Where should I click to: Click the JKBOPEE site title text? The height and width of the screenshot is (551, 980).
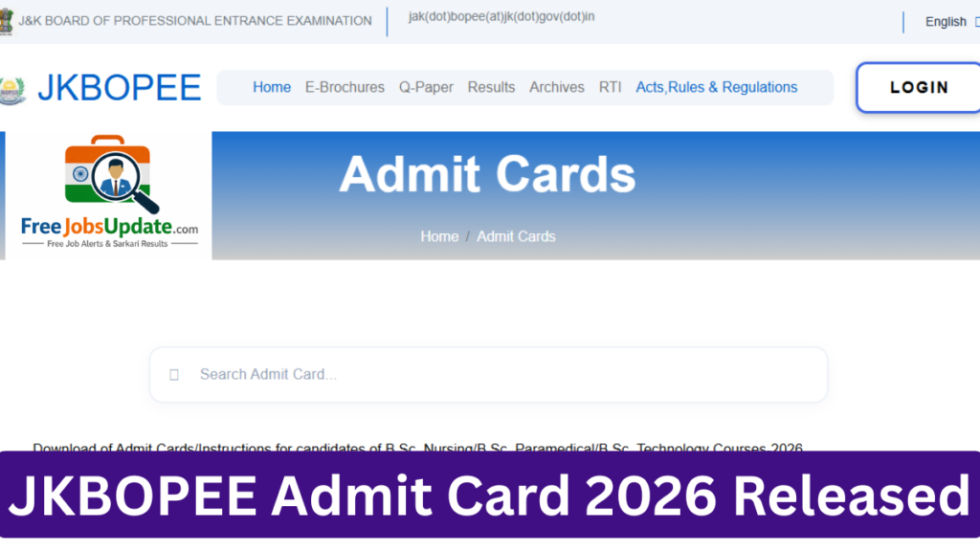(x=120, y=87)
